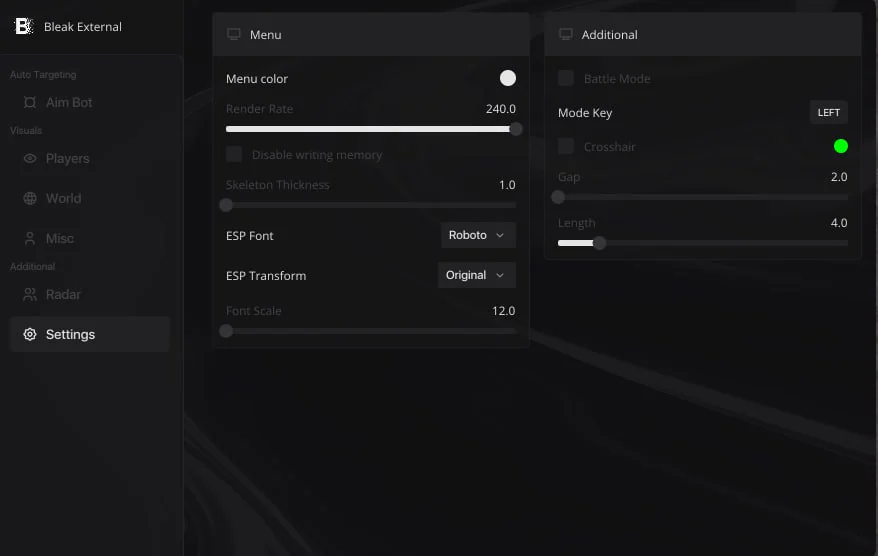Click the Settings gear icon
Image resolution: width=878 pixels, height=556 pixels.
(x=30, y=334)
